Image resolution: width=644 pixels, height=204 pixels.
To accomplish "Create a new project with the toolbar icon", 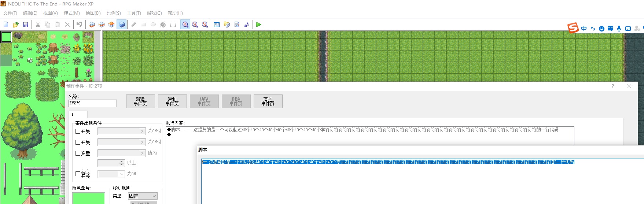I will (6, 25).
